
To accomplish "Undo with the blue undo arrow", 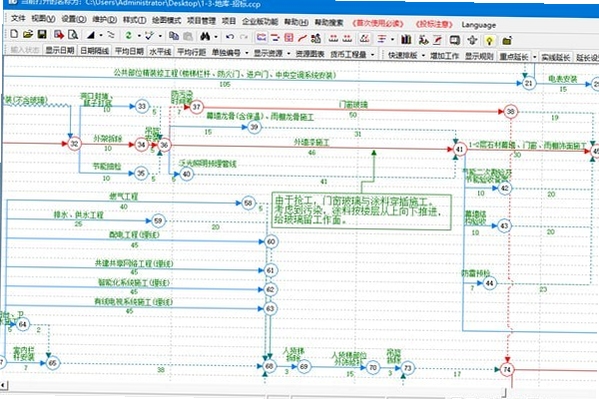I will coord(230,37).
